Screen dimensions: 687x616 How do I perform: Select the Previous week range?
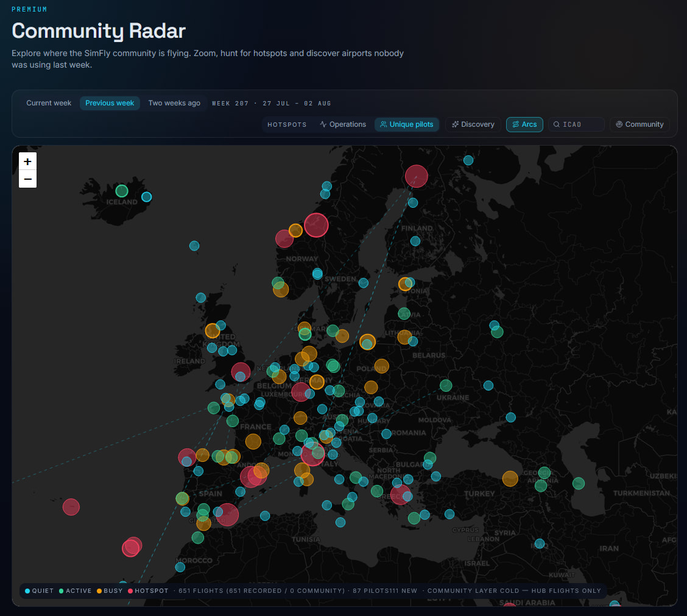110,103
